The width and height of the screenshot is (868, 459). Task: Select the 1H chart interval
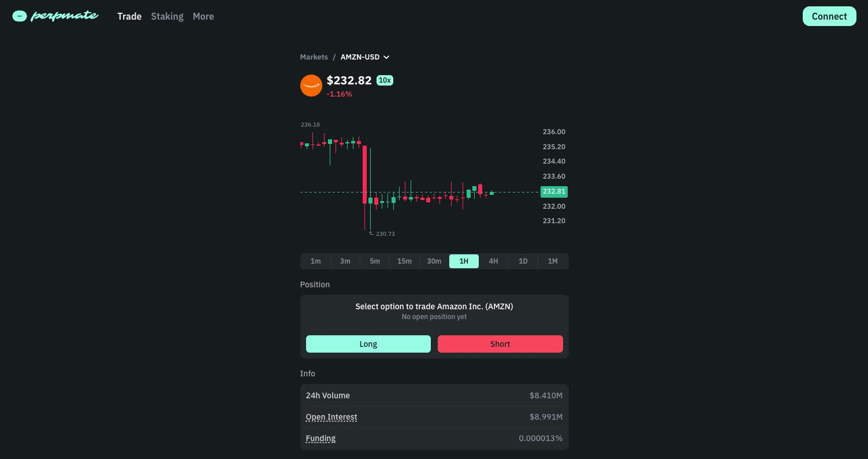[464, 261]
